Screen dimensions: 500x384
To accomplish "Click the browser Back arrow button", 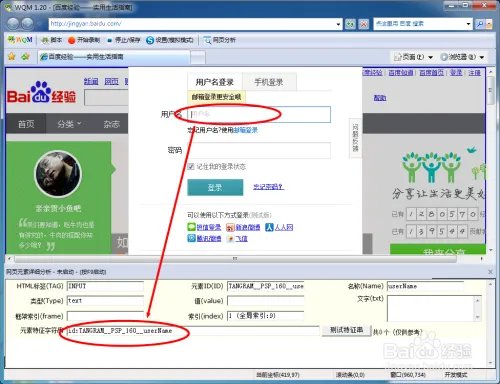I will click(13, 24).
